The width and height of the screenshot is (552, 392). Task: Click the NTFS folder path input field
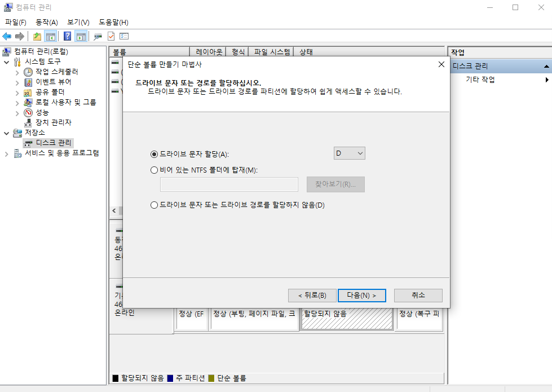[229, 184]
